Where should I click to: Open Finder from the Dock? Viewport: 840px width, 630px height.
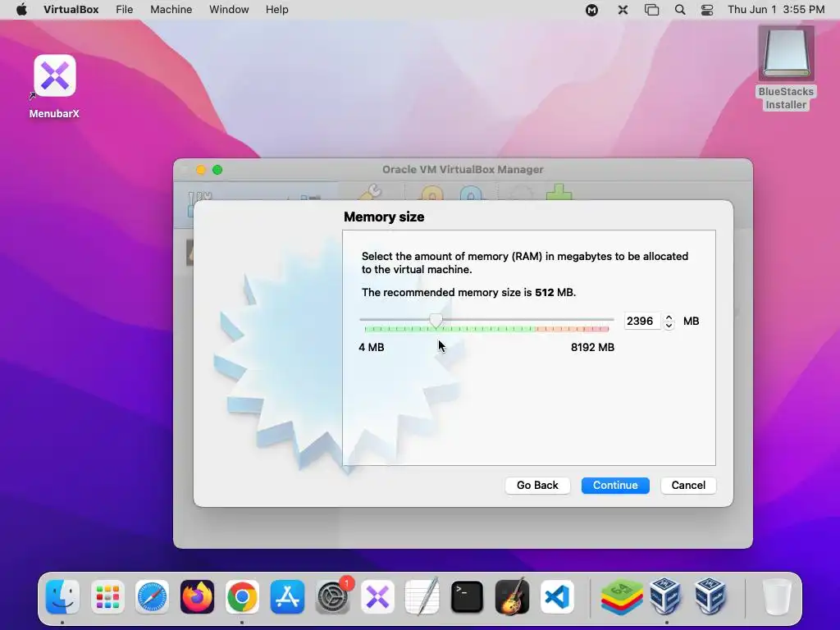click(x=62, y=596)
